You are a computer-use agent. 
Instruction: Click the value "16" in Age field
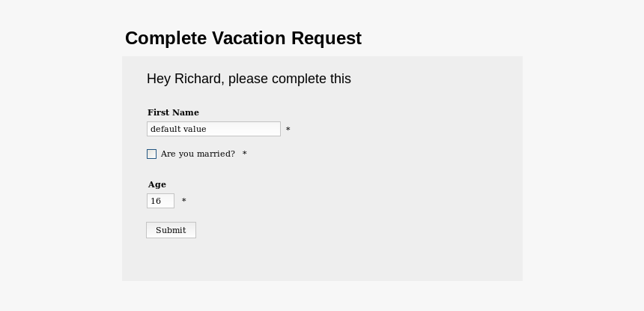pos(156,201)
